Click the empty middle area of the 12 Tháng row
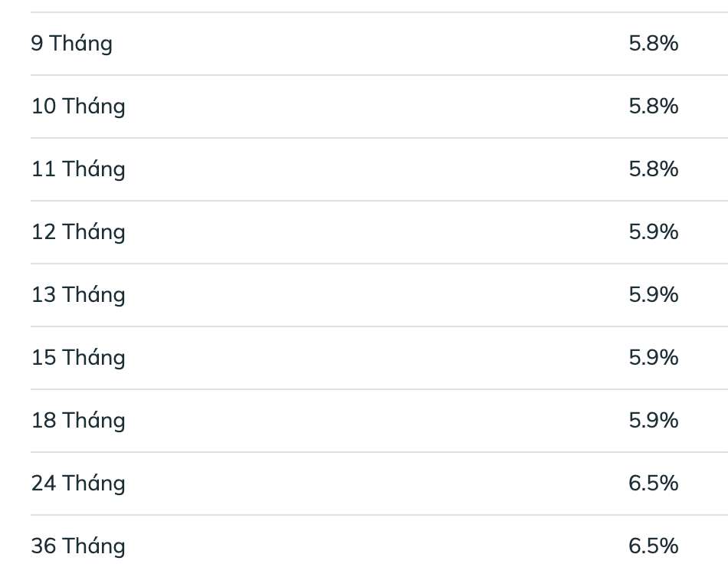This screenshot has height=564, width=728. pyautogui.click(x=368, y=232)
